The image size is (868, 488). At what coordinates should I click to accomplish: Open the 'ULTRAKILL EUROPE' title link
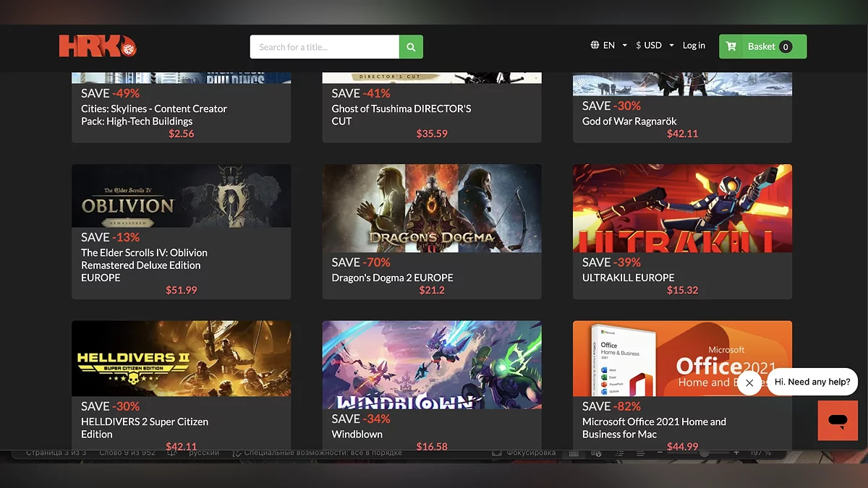[x=628, y=278]
